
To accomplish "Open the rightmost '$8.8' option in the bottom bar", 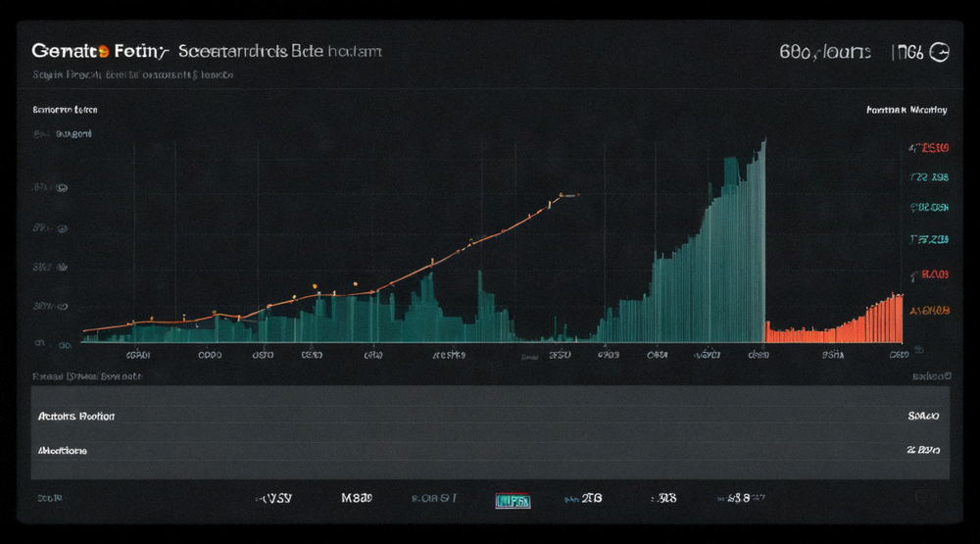I will (739, 498).
